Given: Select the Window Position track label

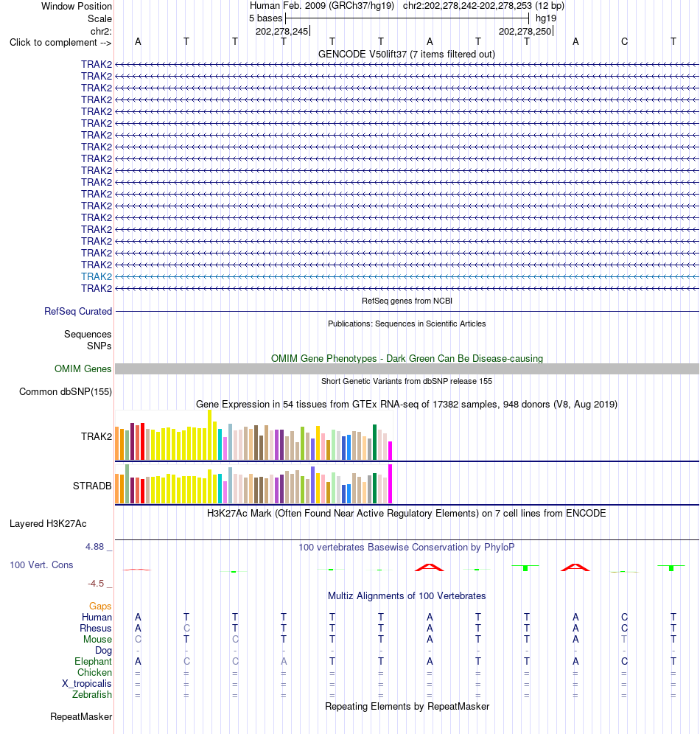Looking at the screenshot, I should point(77,7).
